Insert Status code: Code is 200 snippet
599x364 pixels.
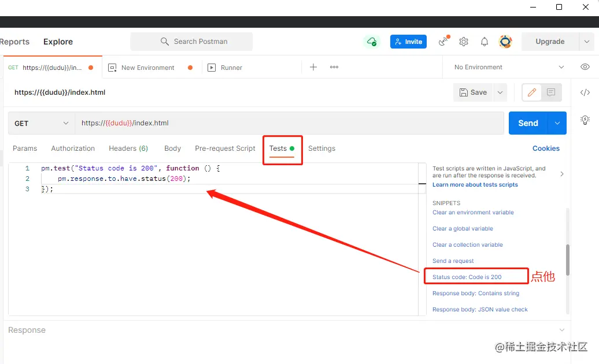pos(467,277)
